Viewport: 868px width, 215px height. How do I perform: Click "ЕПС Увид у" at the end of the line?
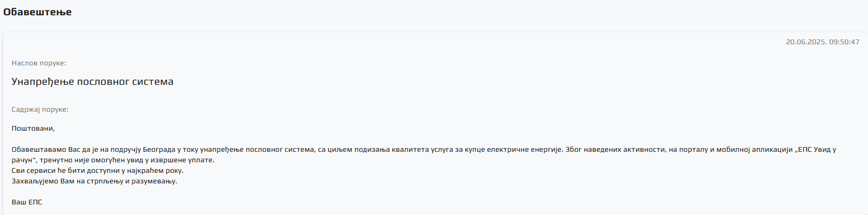[x=816, y=150]
